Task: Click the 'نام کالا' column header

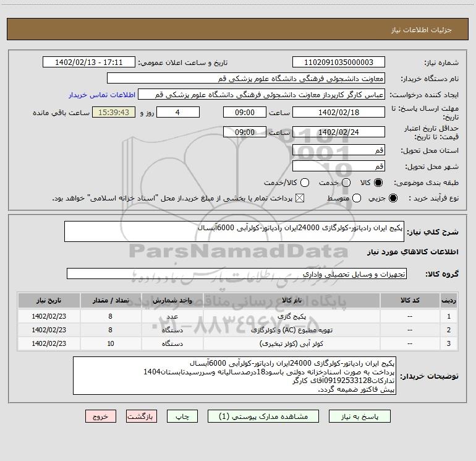Action: pyautogui.click(x=291, y=301)
